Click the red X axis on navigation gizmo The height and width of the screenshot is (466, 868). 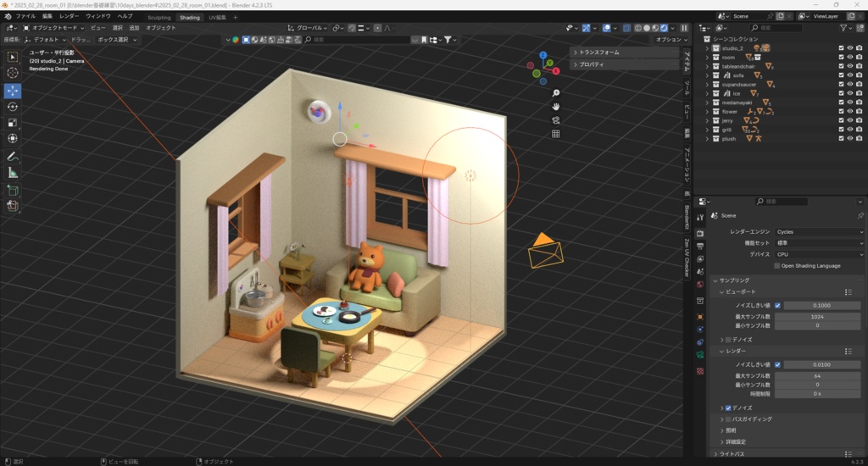pos(556,71)
